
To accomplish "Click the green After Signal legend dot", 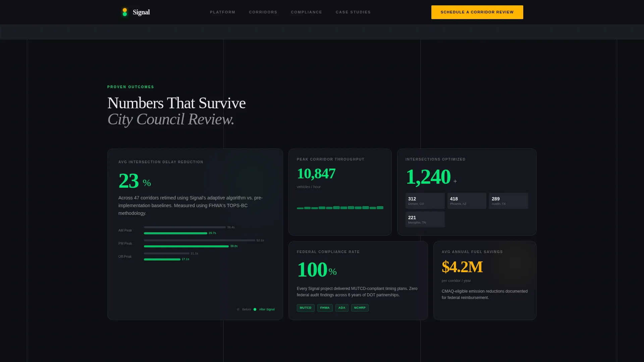I will pyautogui.click(x=255, y=309).
